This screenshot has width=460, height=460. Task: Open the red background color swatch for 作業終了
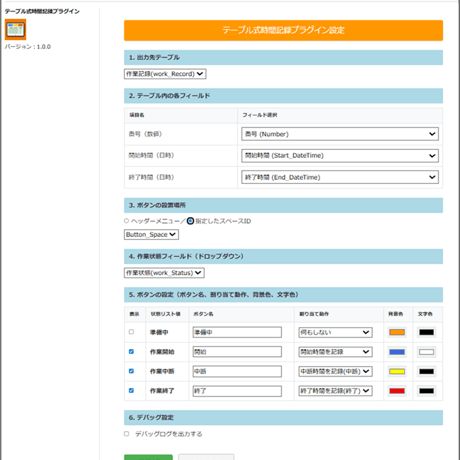pyautogui.click(x=397, y=391)
